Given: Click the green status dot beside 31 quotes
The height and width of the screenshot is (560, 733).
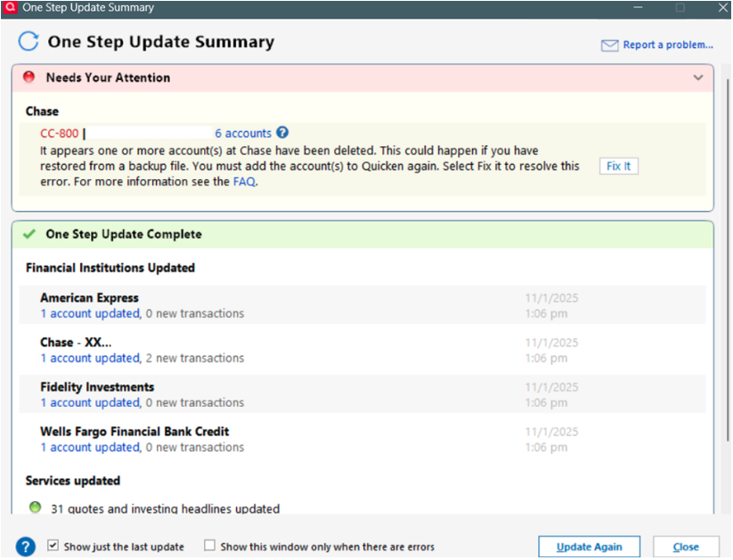Looking at the screenshot, I should (x=35, y=507).
